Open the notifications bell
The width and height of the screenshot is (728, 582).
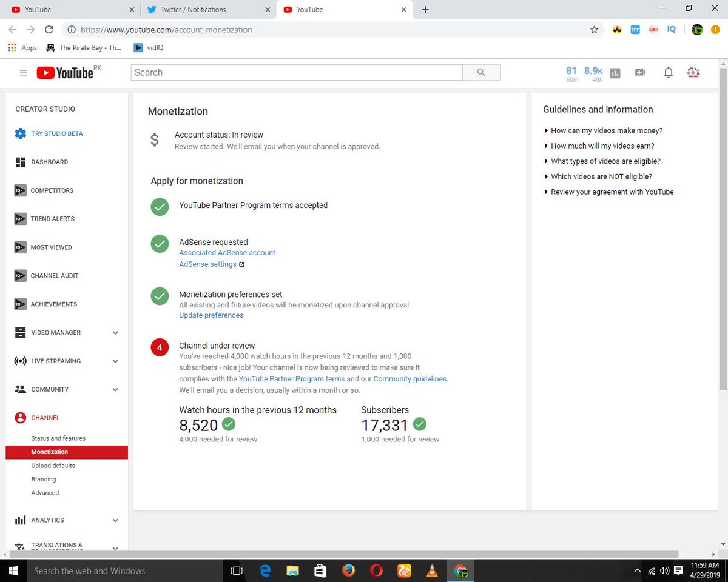click(x=668, y=73)
